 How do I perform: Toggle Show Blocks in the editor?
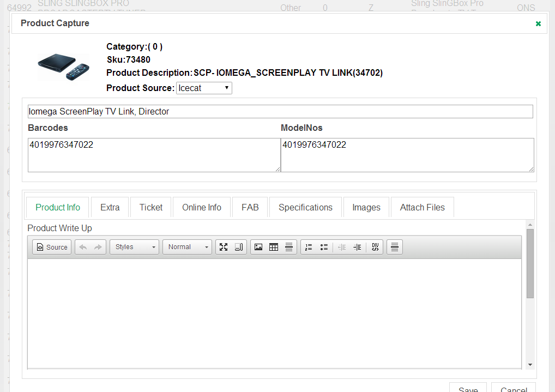pos(239,247)
